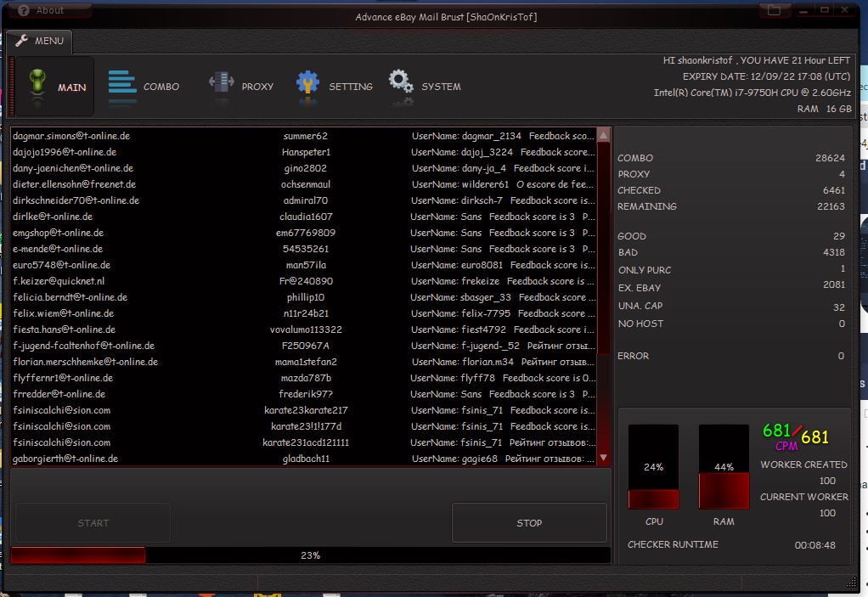Viewport: 868px width, 597px height.
Task: Click the 23% progress bar
Action: [311, 555]
